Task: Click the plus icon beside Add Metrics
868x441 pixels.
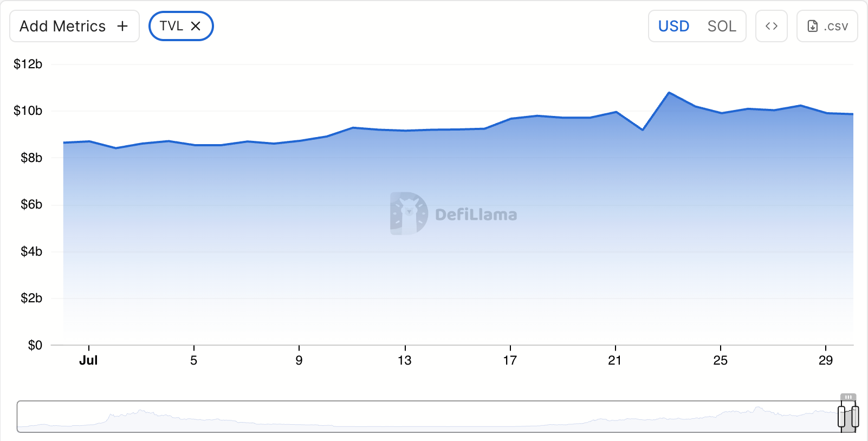Action: (x=122, y=26)
